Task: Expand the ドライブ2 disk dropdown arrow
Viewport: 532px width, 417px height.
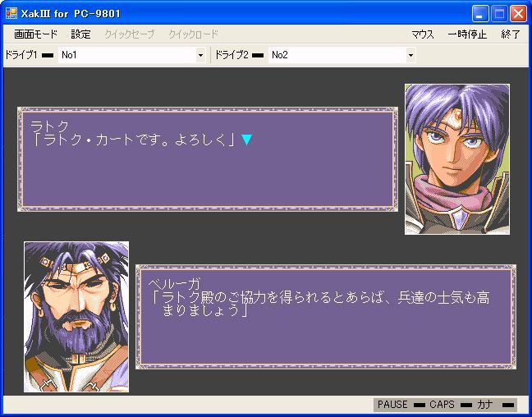Action: click(410, 55)
